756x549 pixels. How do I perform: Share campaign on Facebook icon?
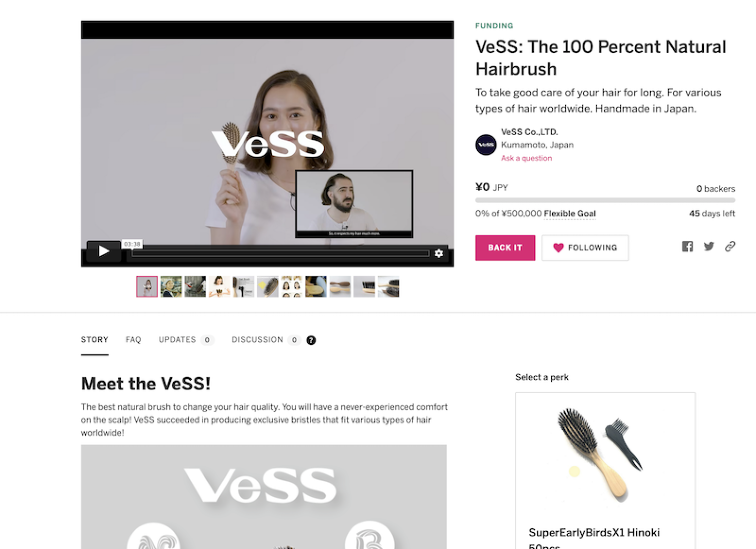(687, 247)
